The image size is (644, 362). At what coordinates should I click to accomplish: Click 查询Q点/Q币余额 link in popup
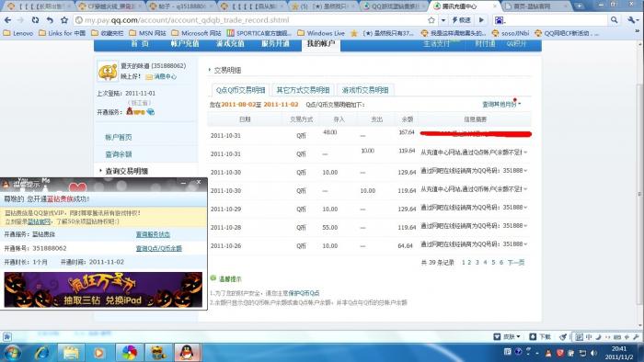(159, 248)
